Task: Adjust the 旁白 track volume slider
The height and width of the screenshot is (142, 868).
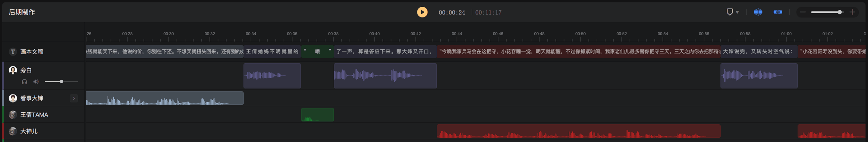Action: pos(61,82)
